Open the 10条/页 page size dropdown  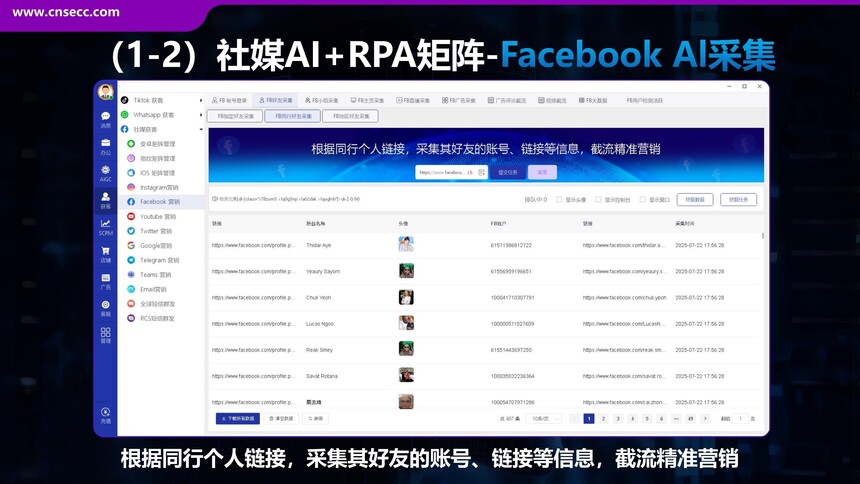pos(545,418)
